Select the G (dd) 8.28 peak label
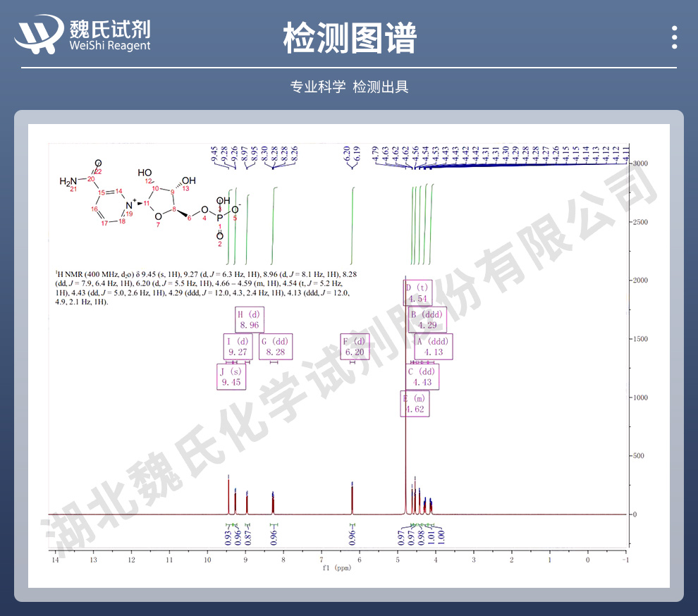Screen dimensions: 698x616 coord(274,347)
